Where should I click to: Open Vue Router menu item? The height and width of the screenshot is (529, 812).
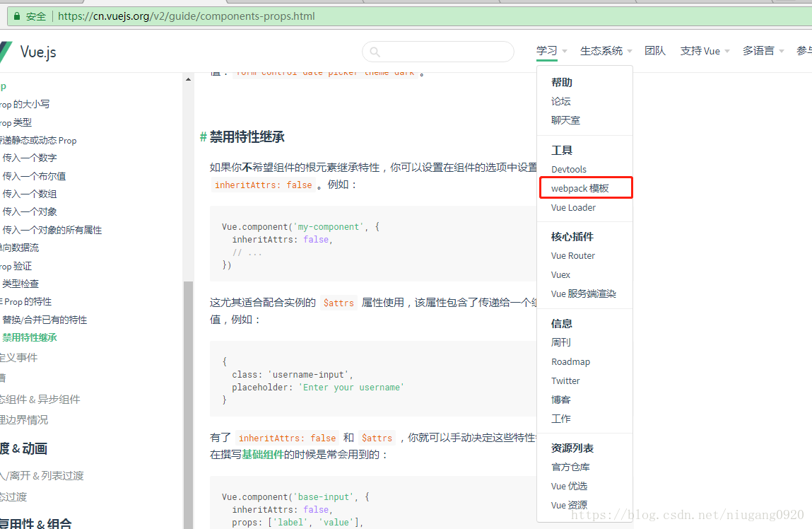[x=572, y=255]
